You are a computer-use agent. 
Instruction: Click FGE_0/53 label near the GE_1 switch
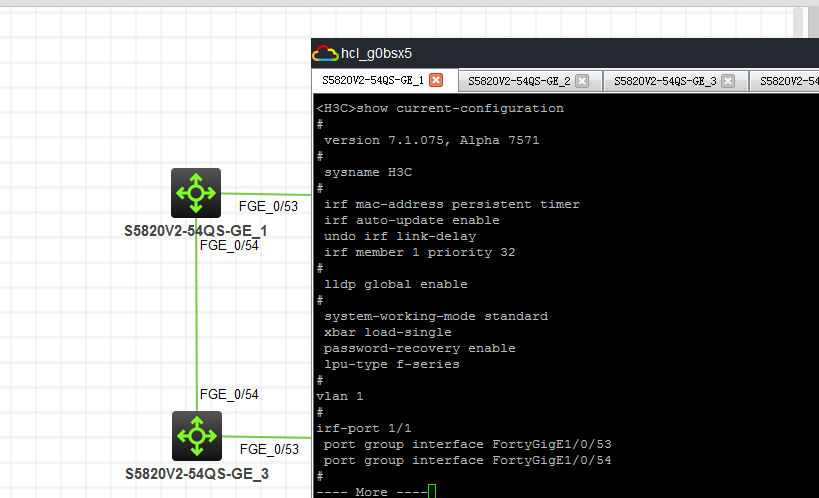(x=268, y=206)
